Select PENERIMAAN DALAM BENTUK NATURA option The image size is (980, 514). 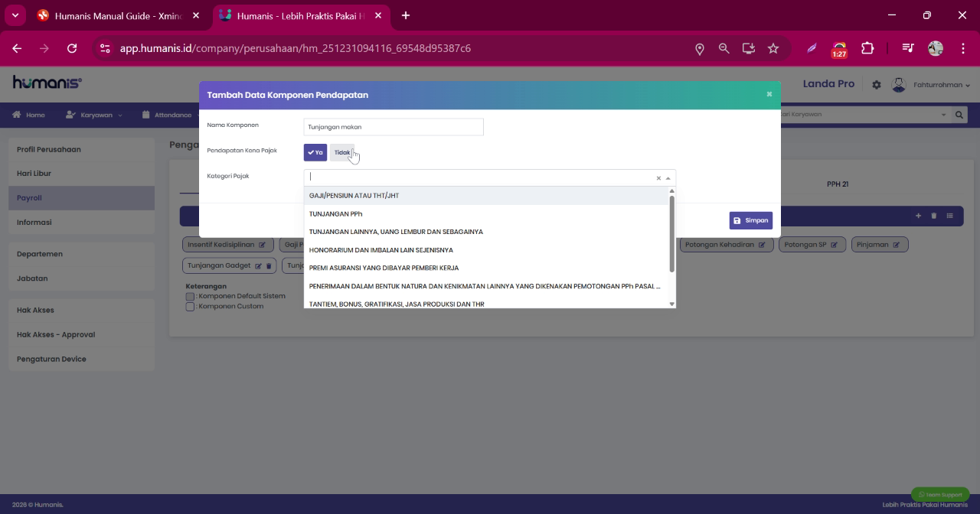pyautogui.click(x=486, y=286)
